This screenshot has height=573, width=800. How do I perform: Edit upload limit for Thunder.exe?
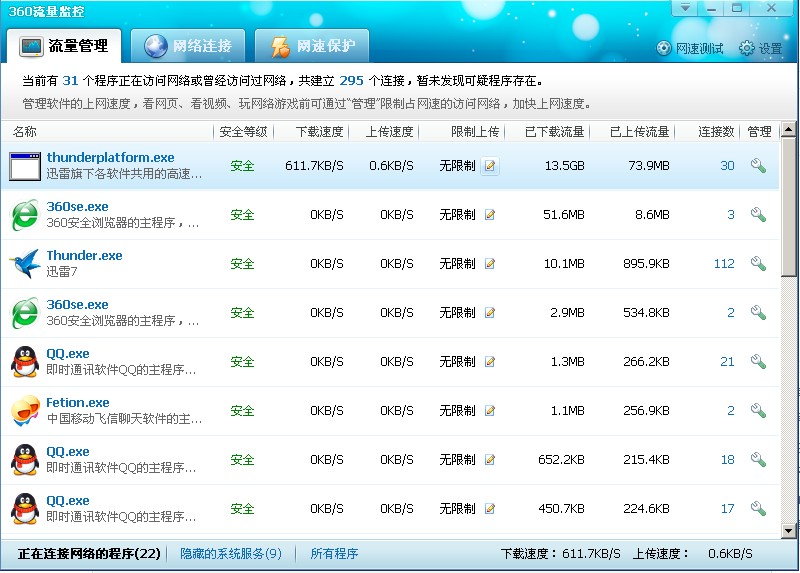pos(490,263)
